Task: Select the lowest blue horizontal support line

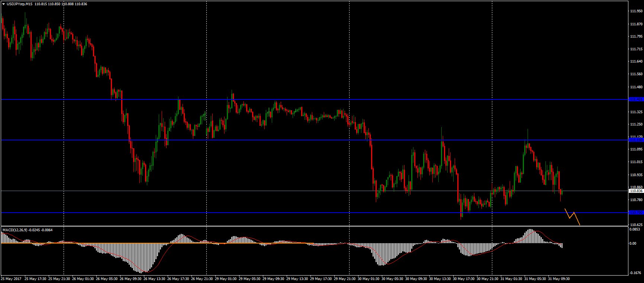Action: point(297,213)
